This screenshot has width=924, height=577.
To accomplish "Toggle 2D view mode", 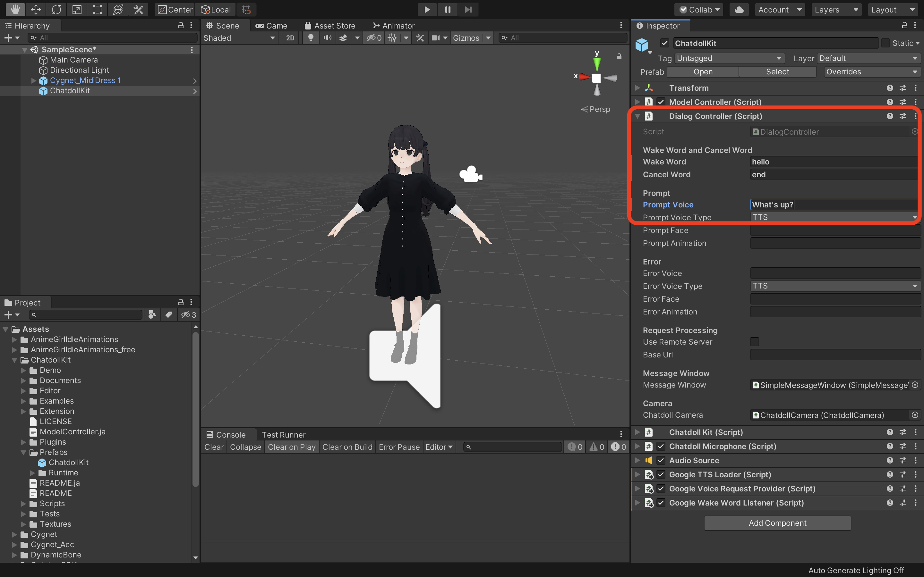I will (290, 38).
